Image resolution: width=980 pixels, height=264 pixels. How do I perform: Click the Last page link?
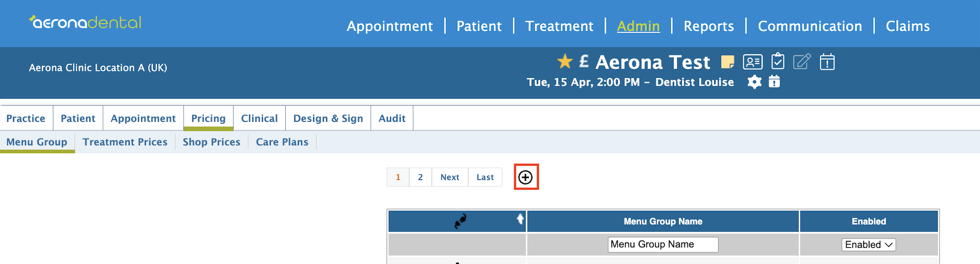point(485,177)
